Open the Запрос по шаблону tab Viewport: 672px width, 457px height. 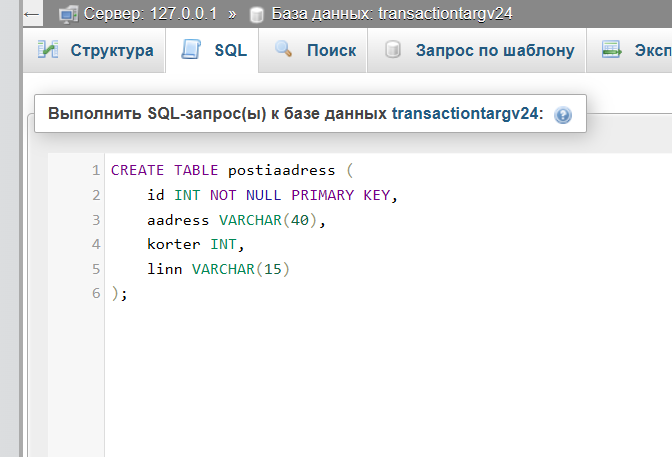477,50
